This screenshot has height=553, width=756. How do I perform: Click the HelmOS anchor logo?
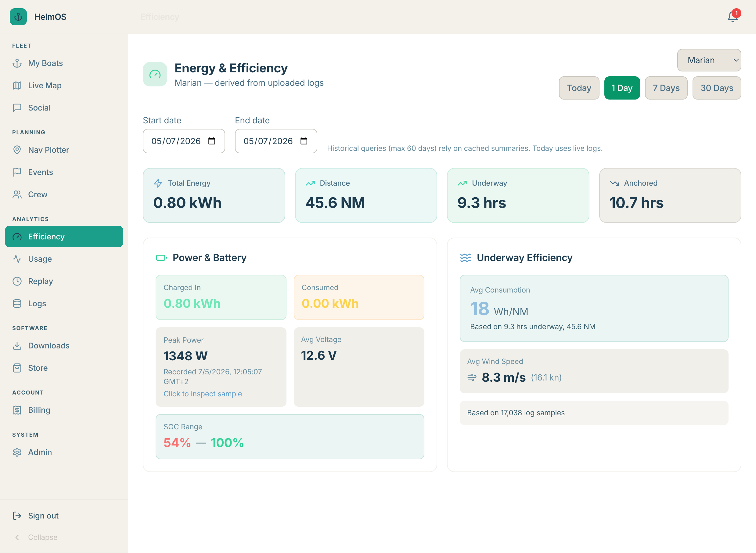[18, 17]
